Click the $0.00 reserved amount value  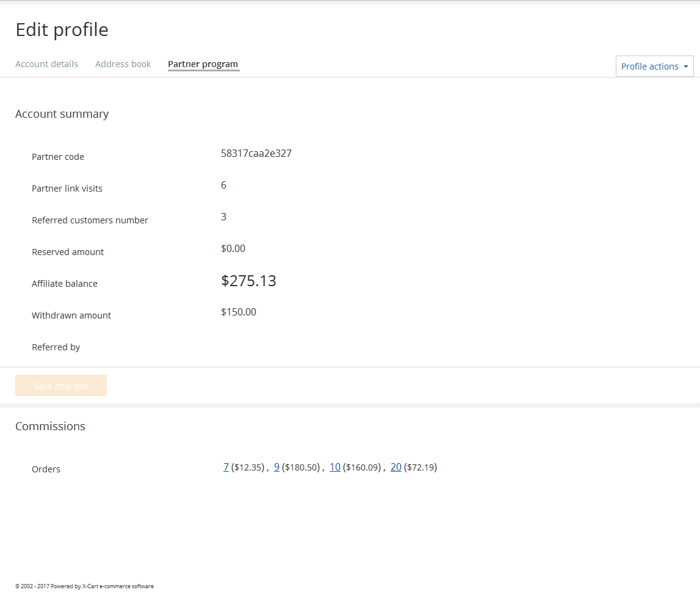coord(233,249)
